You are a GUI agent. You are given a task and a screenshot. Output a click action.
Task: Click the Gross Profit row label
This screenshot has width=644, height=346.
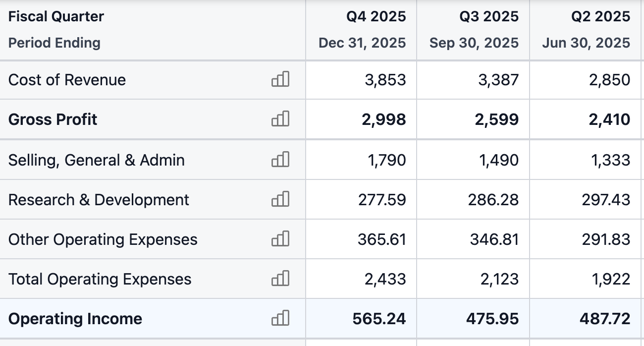(53, 119)
